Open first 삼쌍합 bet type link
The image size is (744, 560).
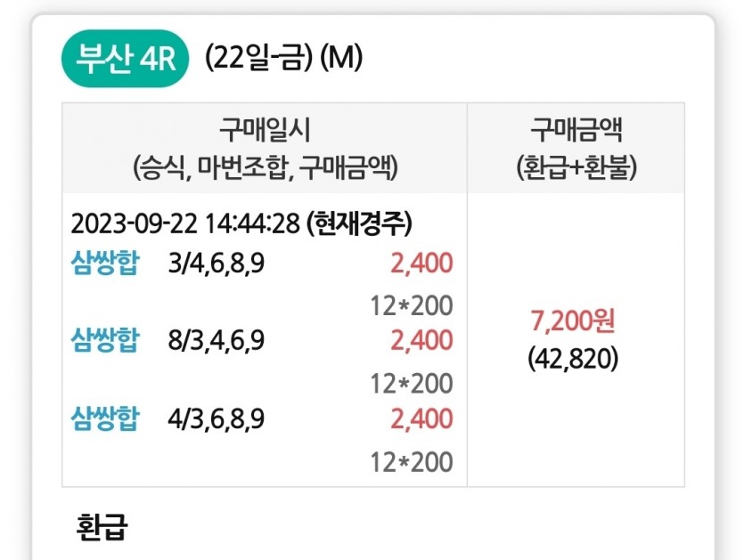point(105,263)
